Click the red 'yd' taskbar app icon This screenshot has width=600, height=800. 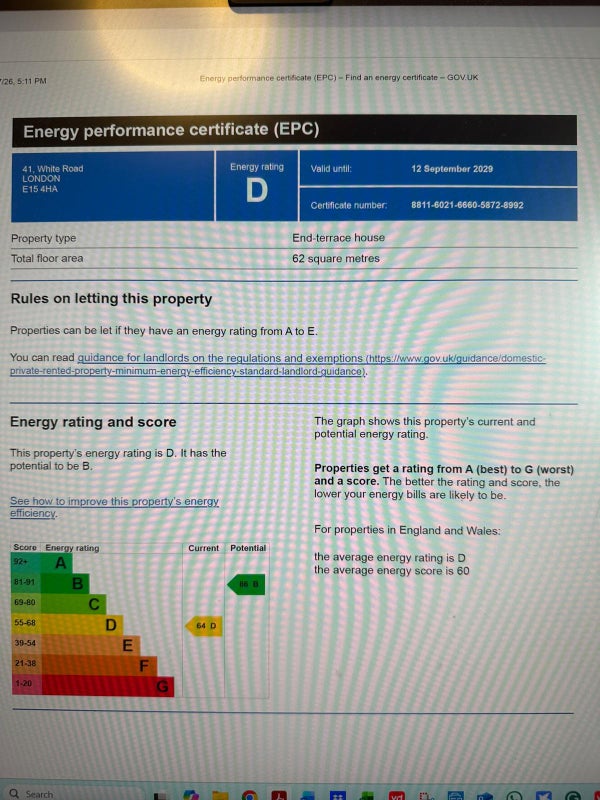click(396, 796)
